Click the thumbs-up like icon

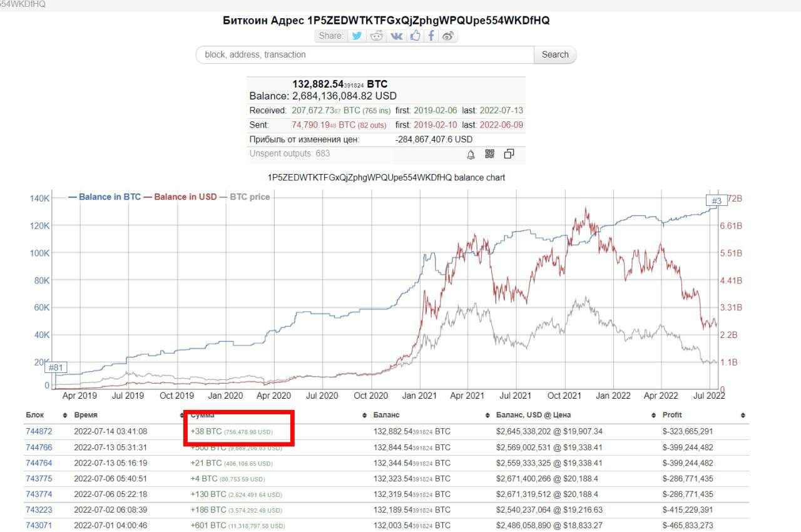[x=416, y=36]
